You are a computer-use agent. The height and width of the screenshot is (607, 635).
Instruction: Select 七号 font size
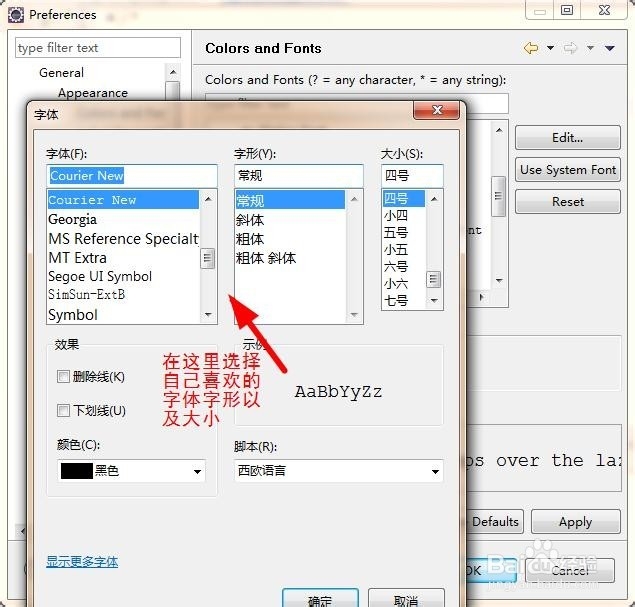click(404, 301)
